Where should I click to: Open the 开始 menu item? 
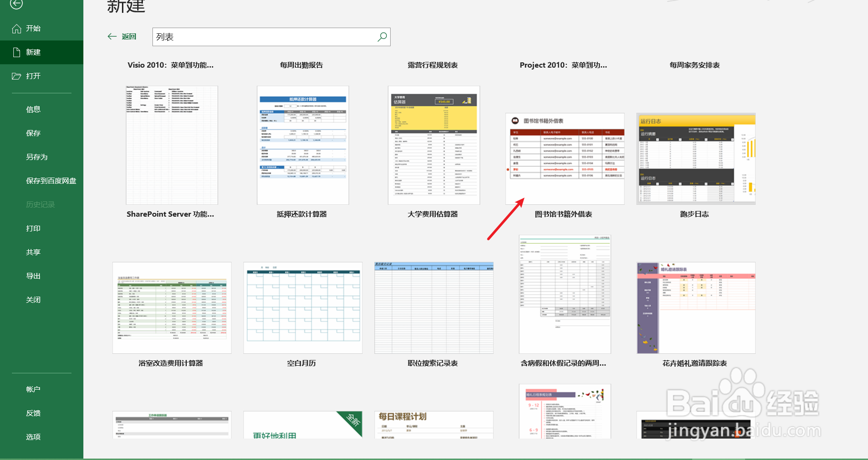coord(41,29)
